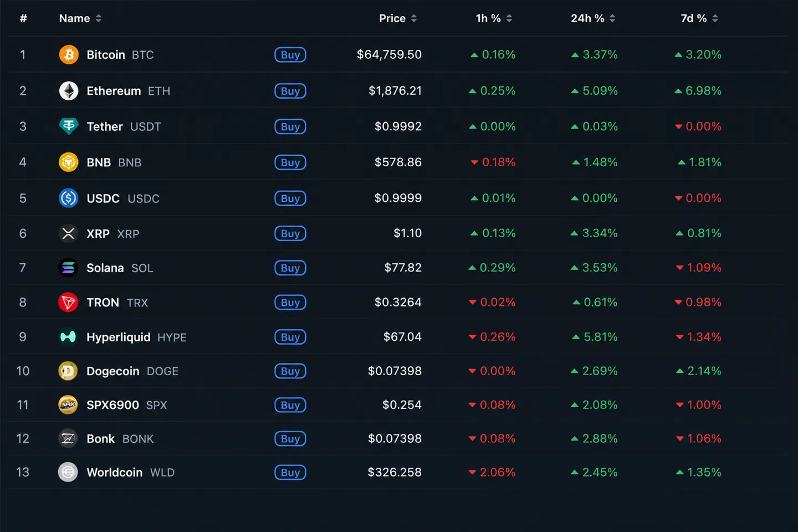Click the USDC logo icon
This screenshot has width=798, height=532.
69,198
